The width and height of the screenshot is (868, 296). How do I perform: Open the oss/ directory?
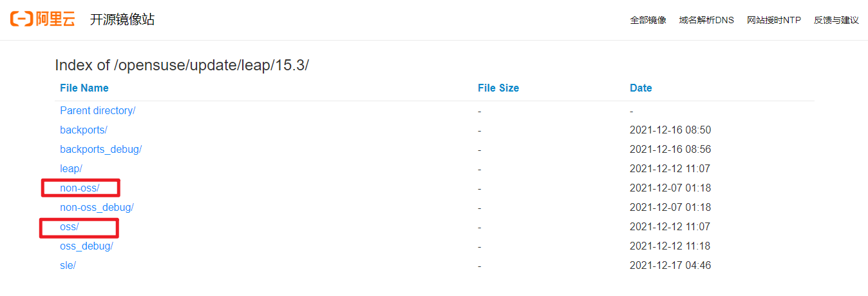pos(69,226)
